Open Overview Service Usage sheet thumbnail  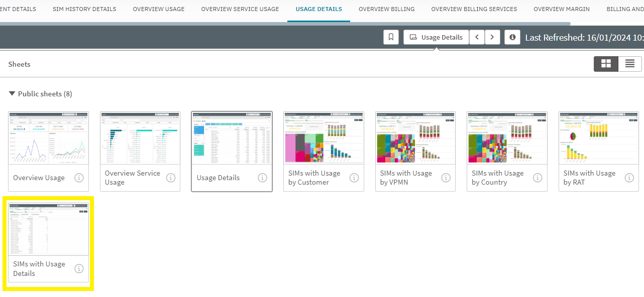(x=140, y=138)
